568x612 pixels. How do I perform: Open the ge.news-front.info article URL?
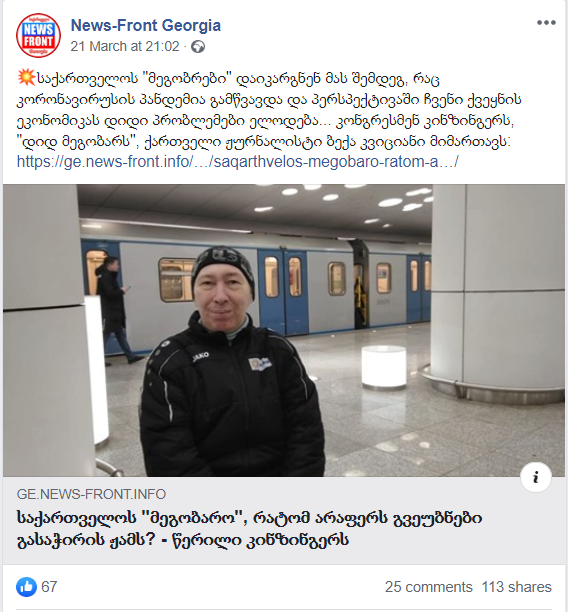pyautogui.click(x=237, y=161)
